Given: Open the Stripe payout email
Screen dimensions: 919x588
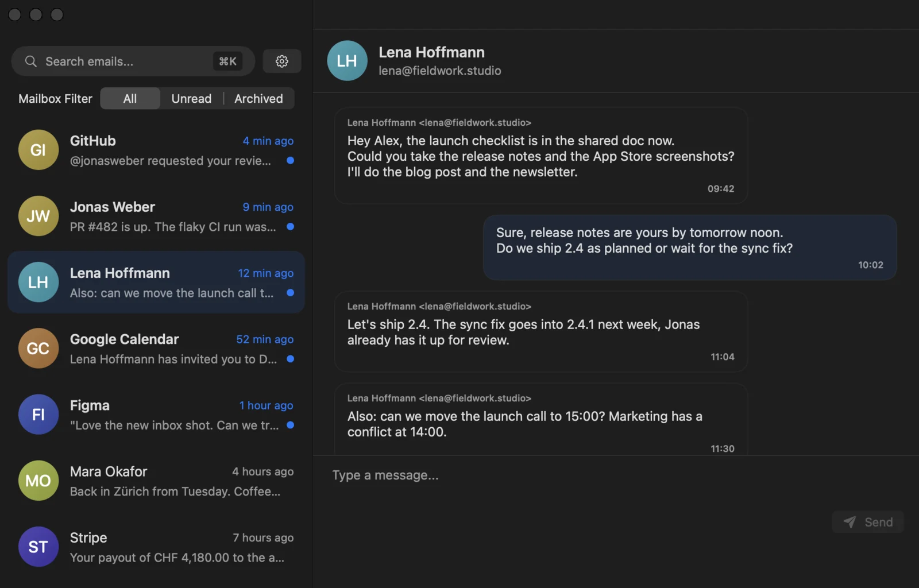Looking at the screenshot, I should tap(156, 547).
